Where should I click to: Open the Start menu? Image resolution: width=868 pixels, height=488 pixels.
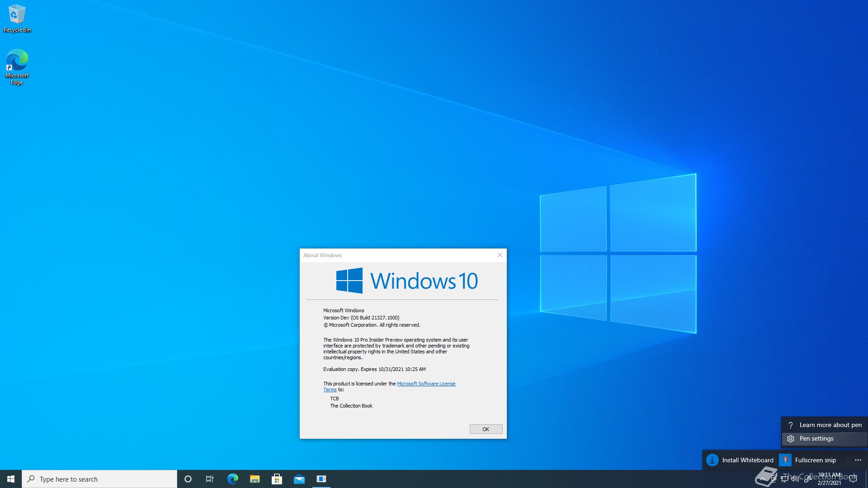11,479
